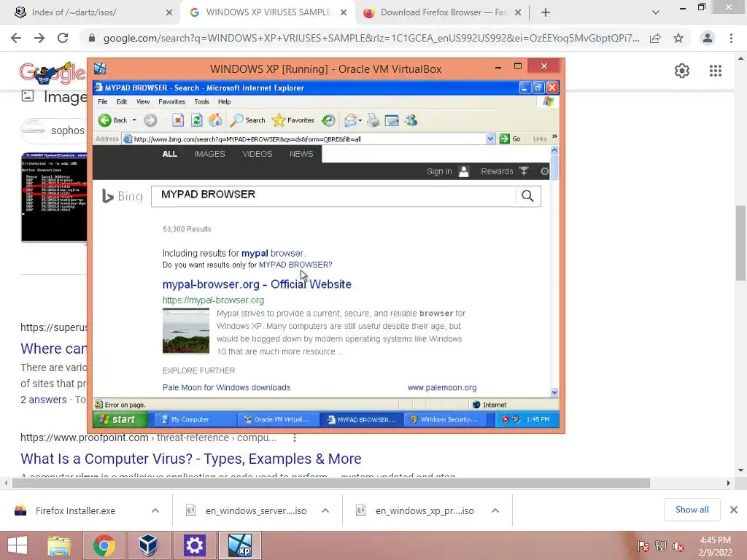Open a new Chrome tab with plus button
Image resolution: width=747 pixels, height=560 pixels.
coord(546,12)
